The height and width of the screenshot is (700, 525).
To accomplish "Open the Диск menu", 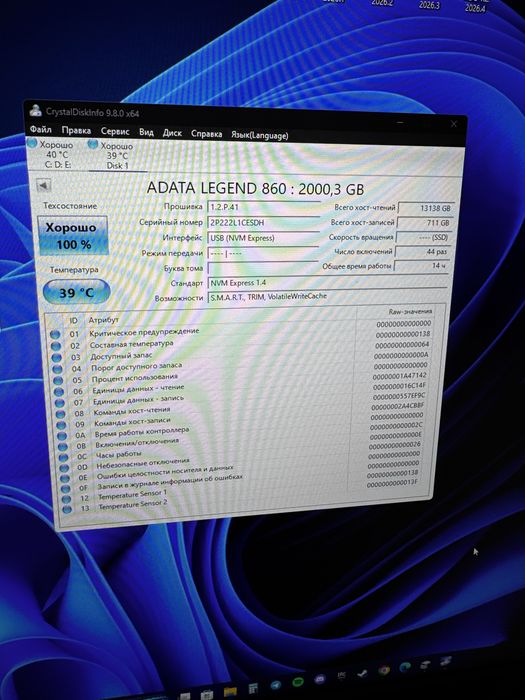I will [x=172, y=133].
